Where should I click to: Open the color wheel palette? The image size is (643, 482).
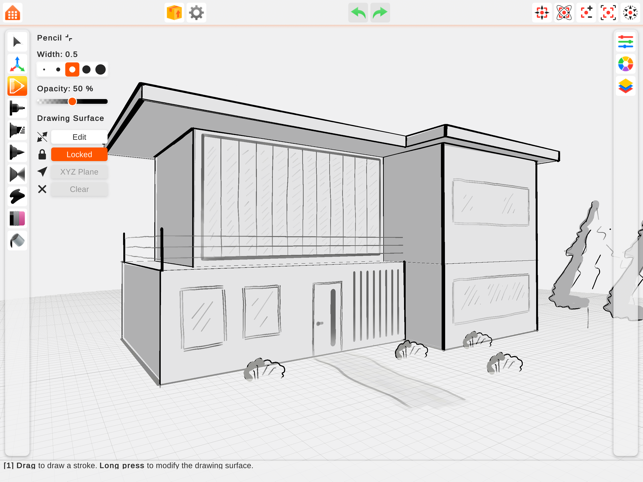(625, 64)
